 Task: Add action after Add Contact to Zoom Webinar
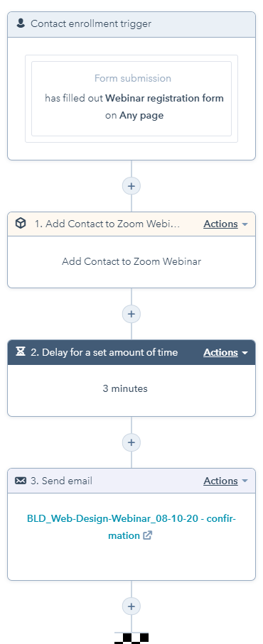point(131,315)
